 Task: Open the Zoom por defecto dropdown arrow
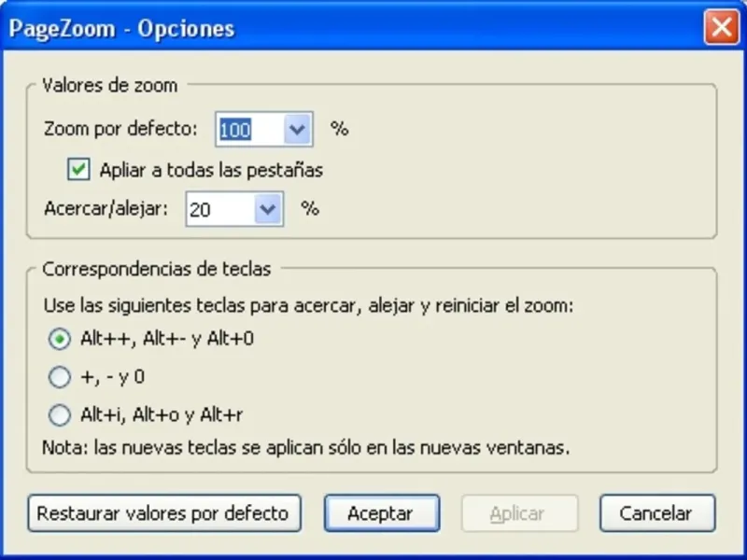pos(297,130)
